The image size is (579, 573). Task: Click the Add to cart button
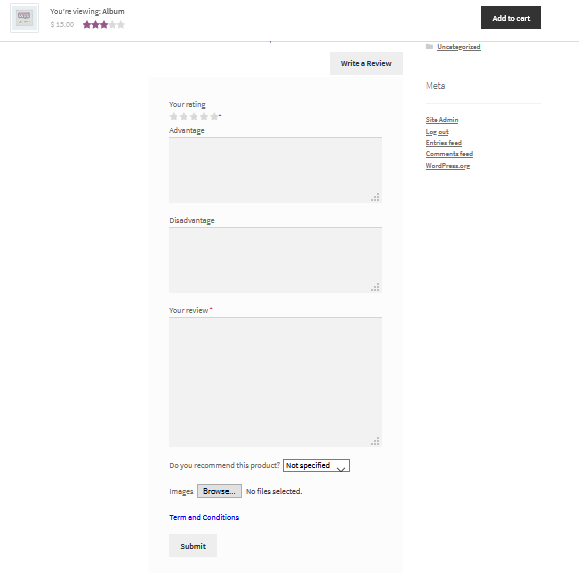pyautogui.click(x=511, y=18)
